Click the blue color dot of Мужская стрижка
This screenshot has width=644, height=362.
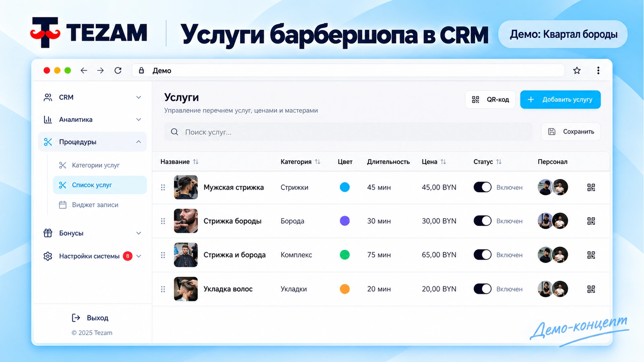[345, 187]
